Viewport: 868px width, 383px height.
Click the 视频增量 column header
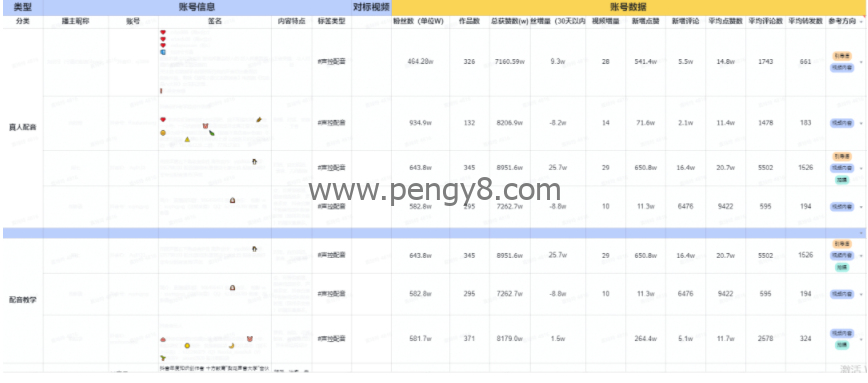pyautogui.click(x=606, y=22)
